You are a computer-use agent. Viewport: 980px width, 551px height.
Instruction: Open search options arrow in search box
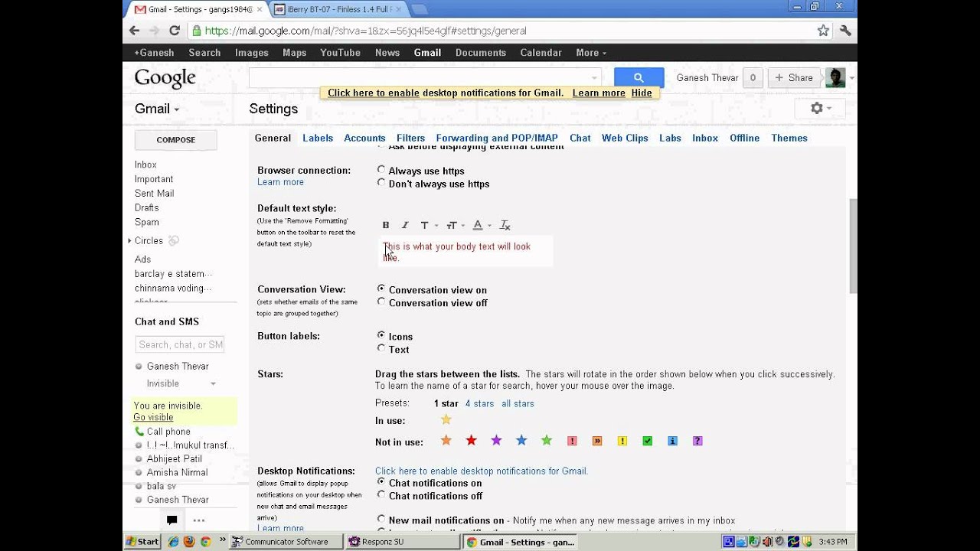pyautogui.click(x=594, y=77)
